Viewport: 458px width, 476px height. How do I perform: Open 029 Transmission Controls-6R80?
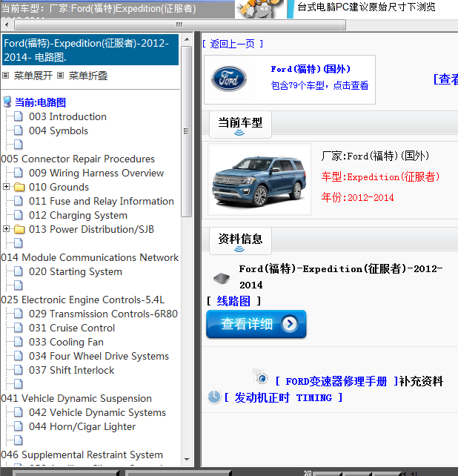(103, 314)
